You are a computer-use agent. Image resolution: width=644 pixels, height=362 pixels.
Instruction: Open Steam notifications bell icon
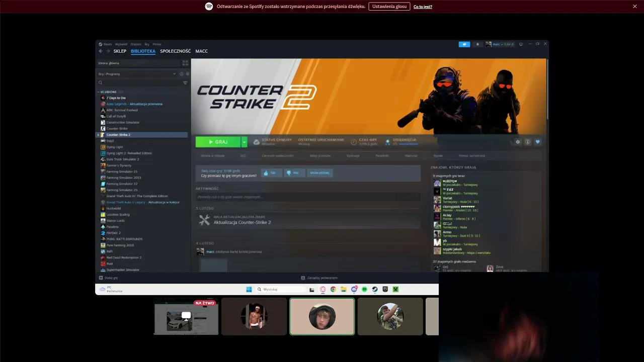point(477,44)
